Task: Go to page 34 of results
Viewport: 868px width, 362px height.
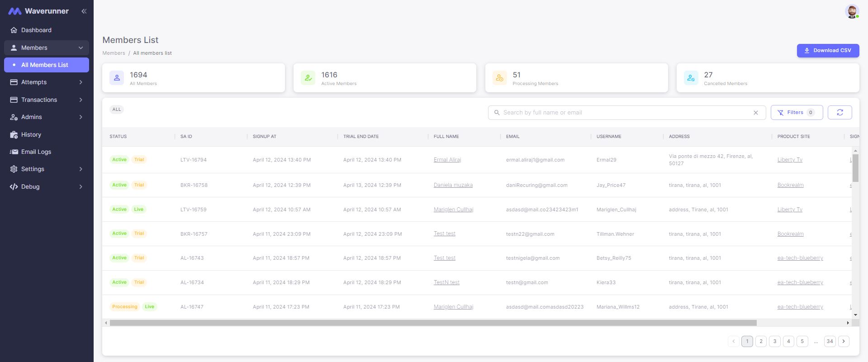Action: tap(829, 342)
